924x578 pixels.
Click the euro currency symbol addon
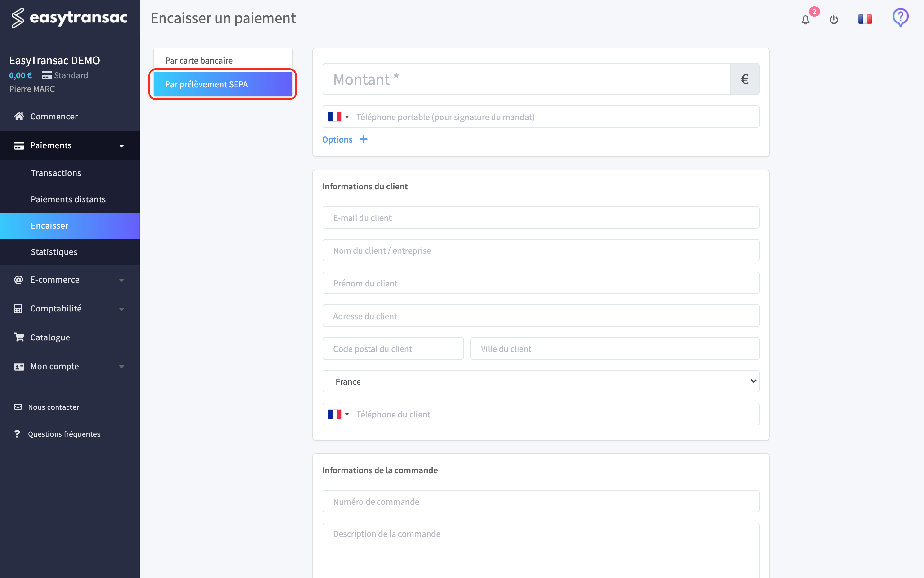point(744,79)
